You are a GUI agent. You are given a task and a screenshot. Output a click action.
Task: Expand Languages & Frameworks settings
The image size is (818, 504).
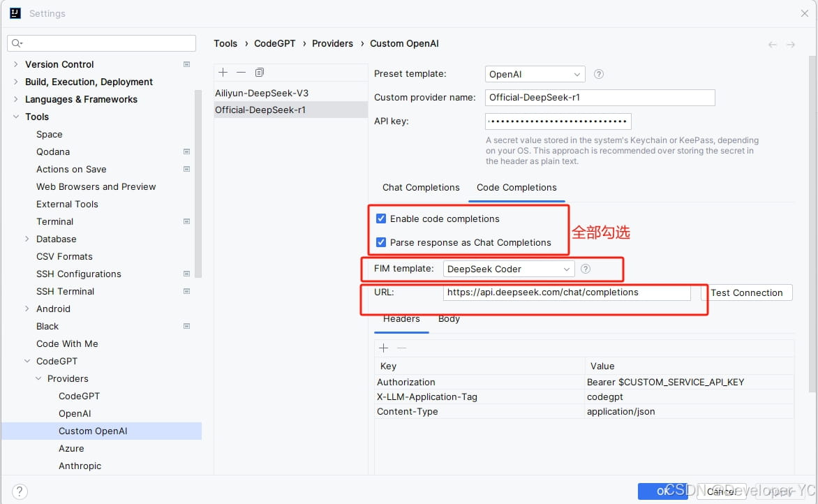pyautogui.click(x=15, y=99)
